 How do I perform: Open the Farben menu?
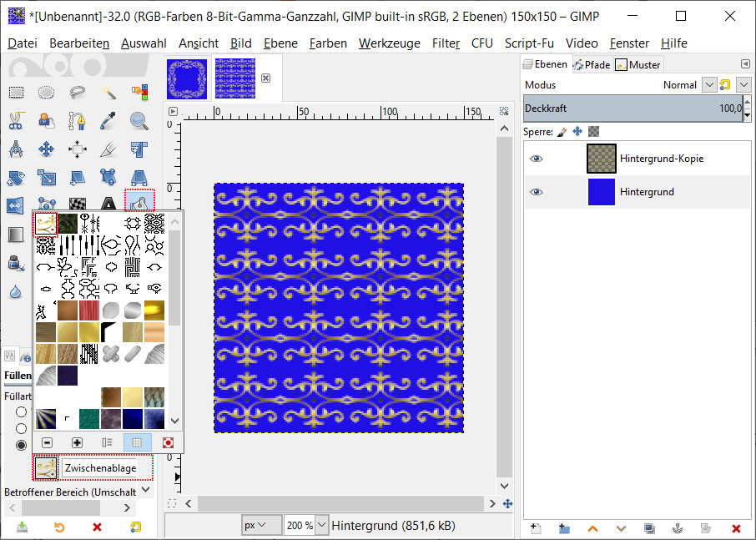click(328, 43)
